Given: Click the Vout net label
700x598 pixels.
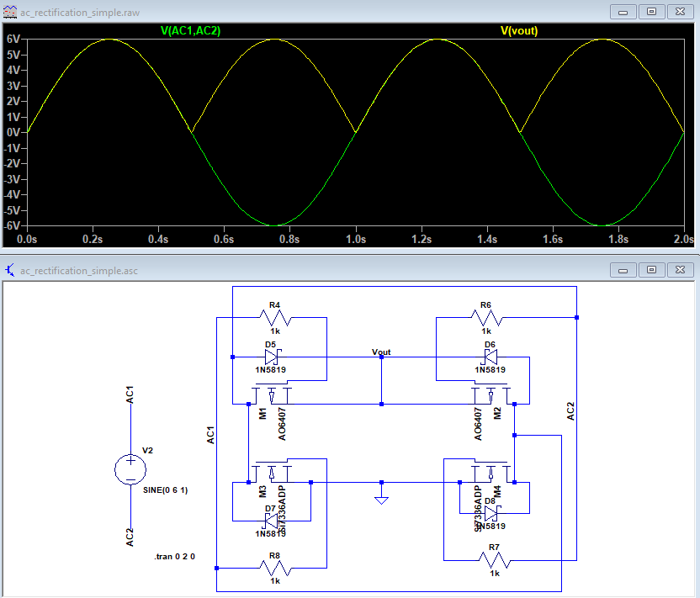Looking at the screenshot, I should point(381,352).
